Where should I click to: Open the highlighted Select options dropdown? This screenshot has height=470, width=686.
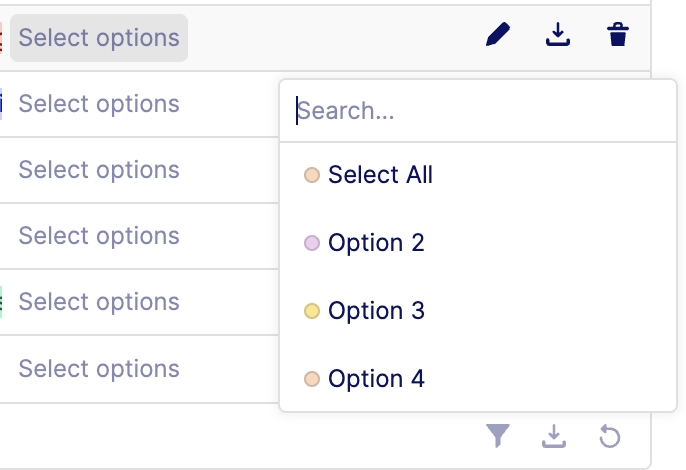pos(99,38)
